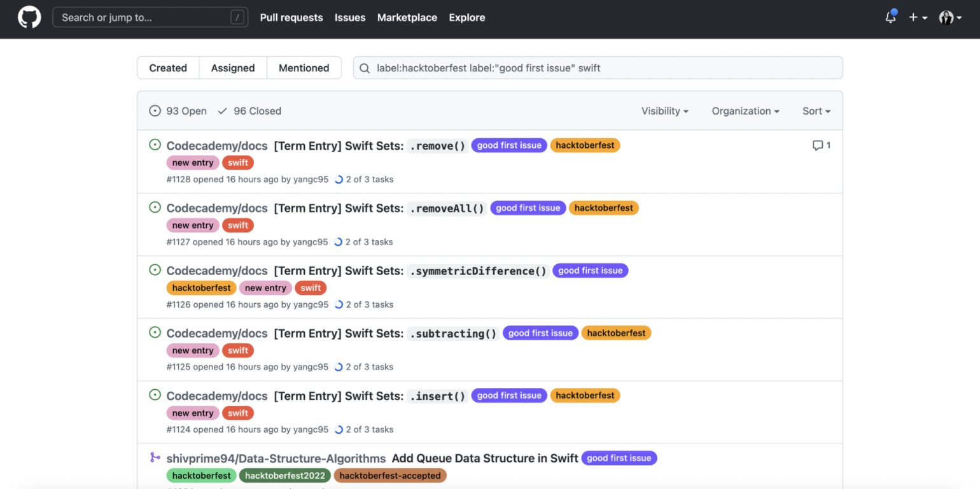Click task progress icon for issue #1127

pyautogui.click(x=338, y=242)
